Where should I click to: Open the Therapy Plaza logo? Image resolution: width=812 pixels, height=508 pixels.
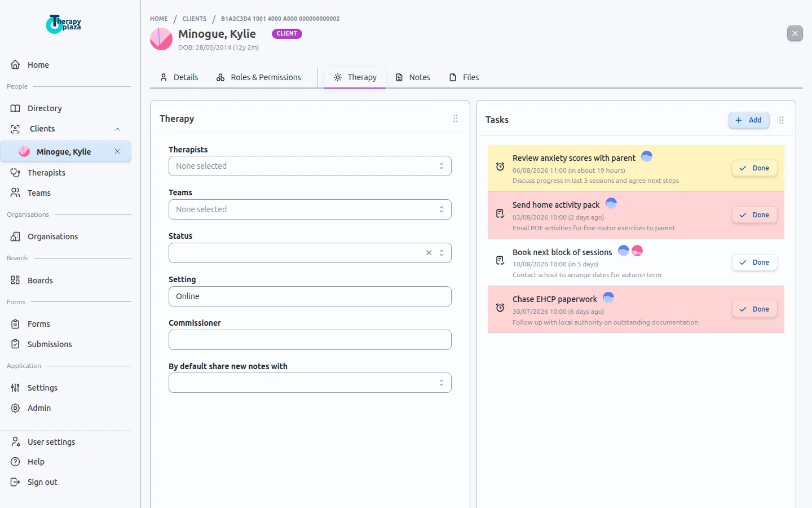(x=64, y=24)
